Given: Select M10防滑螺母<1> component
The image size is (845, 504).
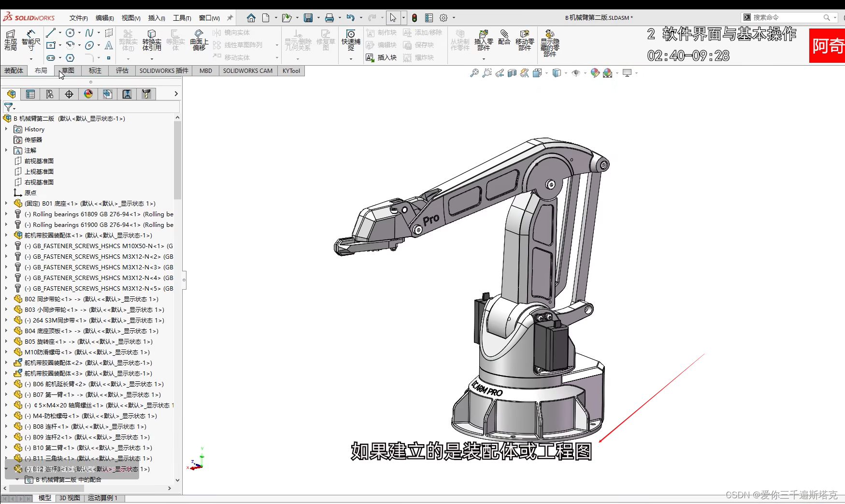Looking at the screenshot, I should point(82,352).
